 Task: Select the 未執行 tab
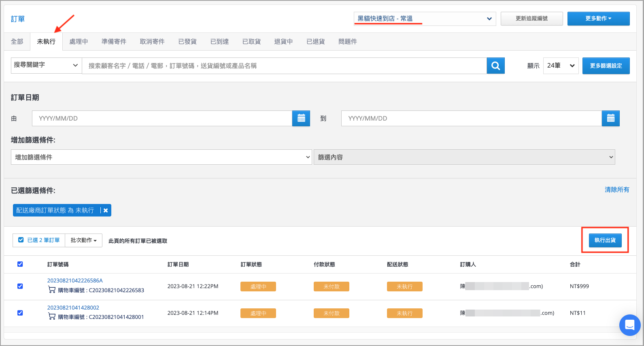click(x=46, y=42)
